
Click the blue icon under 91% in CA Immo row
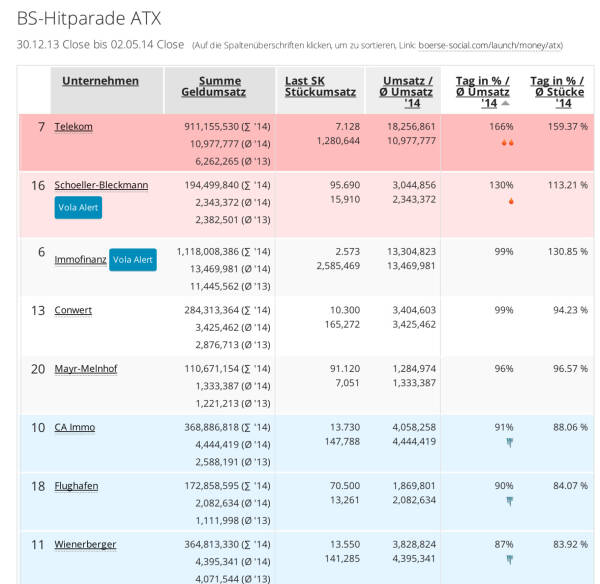coord(510,443)
